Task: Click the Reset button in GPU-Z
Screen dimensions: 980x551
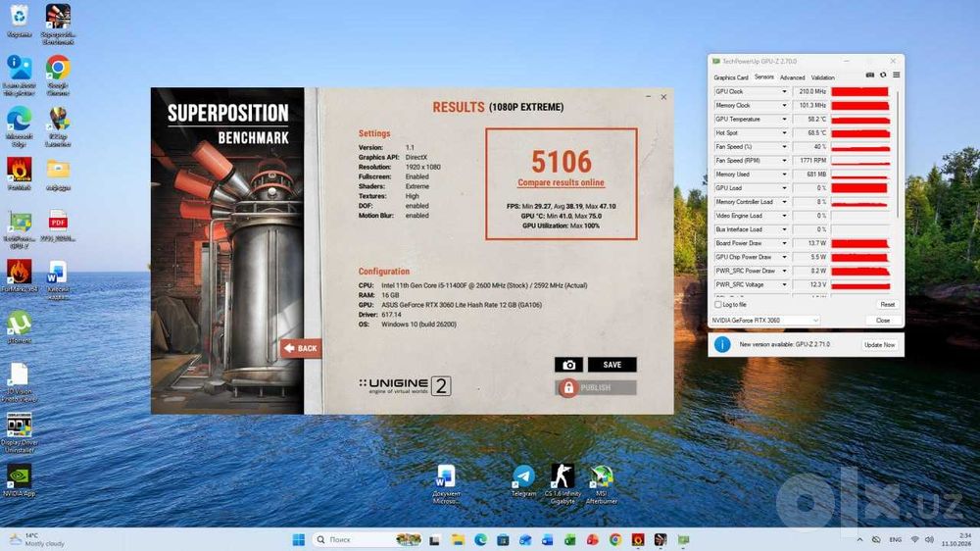Action: (888, 305)
